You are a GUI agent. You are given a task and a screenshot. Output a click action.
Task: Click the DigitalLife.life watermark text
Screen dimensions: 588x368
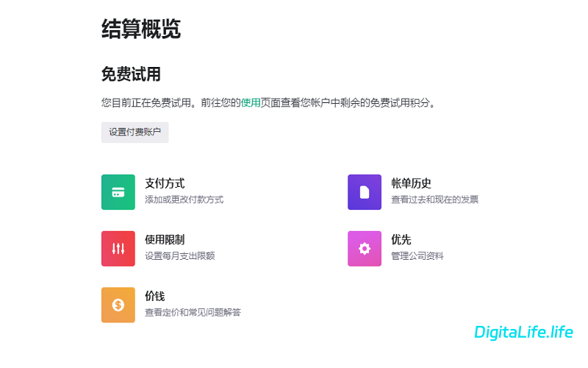click(x=523, y=332)
